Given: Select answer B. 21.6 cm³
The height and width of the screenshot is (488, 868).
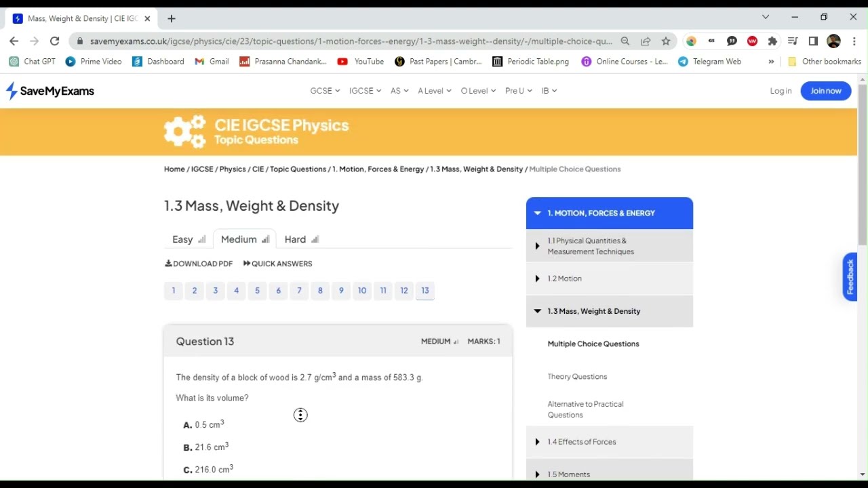Looking at the screenshot, I should point(206,447).
